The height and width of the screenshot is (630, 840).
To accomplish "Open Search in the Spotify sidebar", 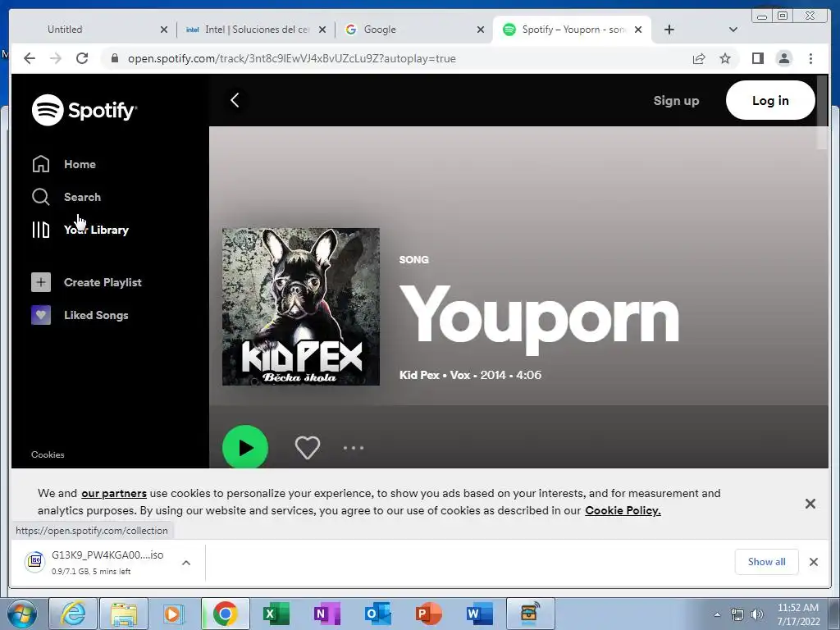I will click(x=66, y=197).
